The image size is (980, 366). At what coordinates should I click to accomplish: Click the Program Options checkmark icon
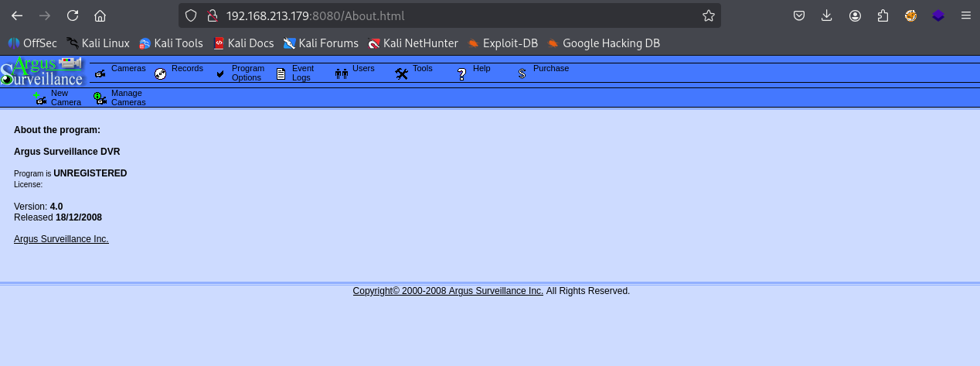[220, 74]
